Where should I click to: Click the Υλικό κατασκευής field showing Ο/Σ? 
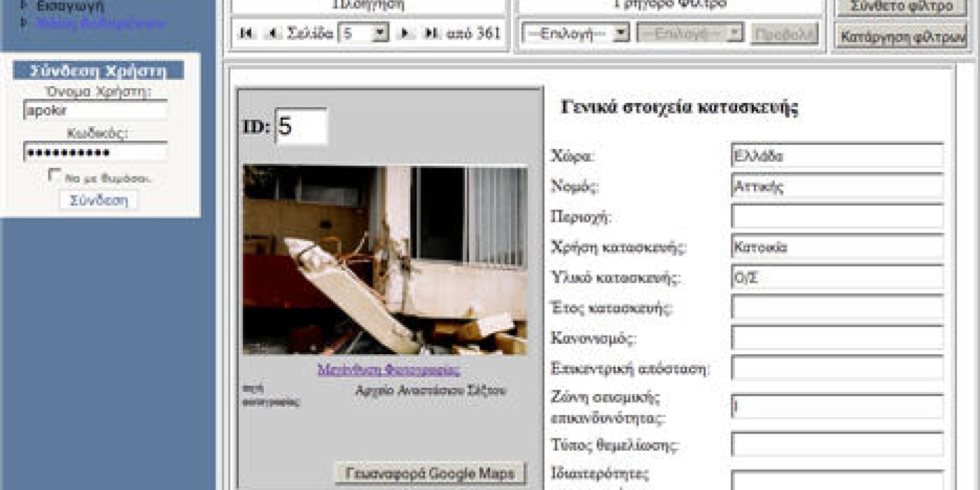point(837,277)
